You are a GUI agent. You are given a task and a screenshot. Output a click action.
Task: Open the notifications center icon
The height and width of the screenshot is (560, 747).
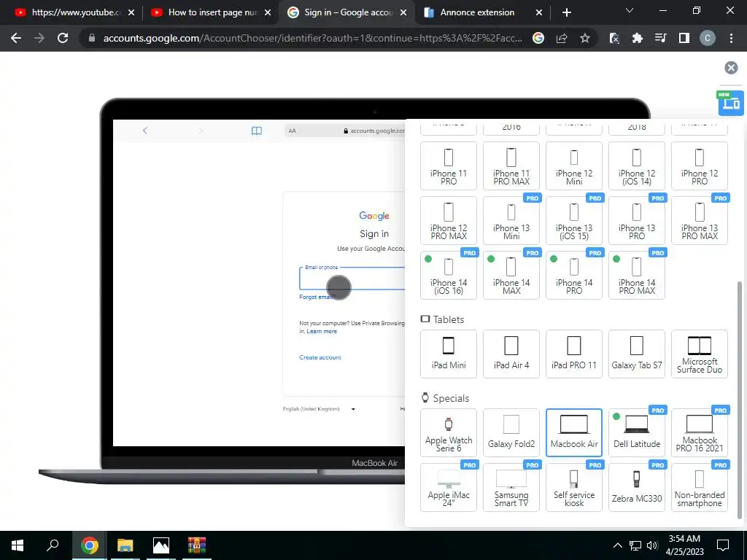[723, 545]
